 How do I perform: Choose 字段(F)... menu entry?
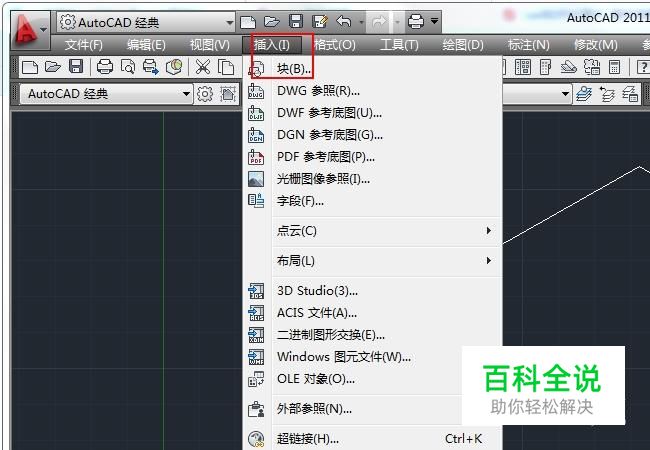click(374, 201)
